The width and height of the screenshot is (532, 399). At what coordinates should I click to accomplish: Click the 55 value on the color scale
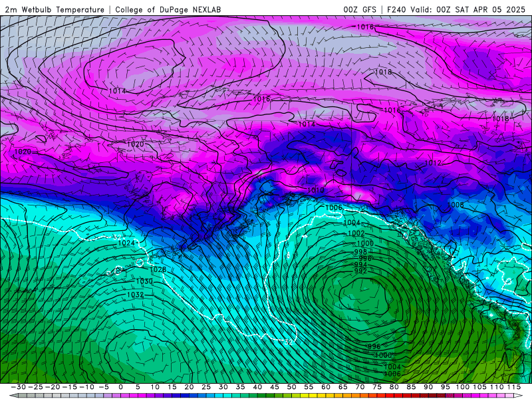[309, 387]
